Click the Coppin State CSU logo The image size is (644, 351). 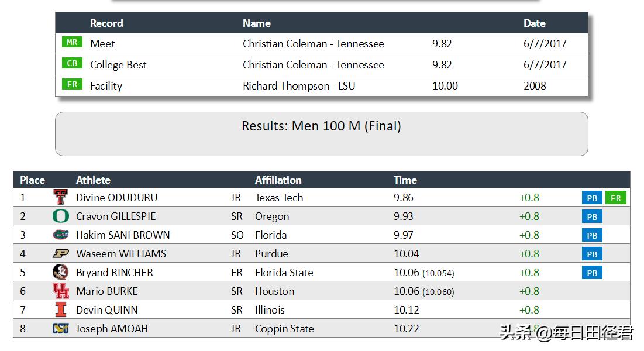60,328
